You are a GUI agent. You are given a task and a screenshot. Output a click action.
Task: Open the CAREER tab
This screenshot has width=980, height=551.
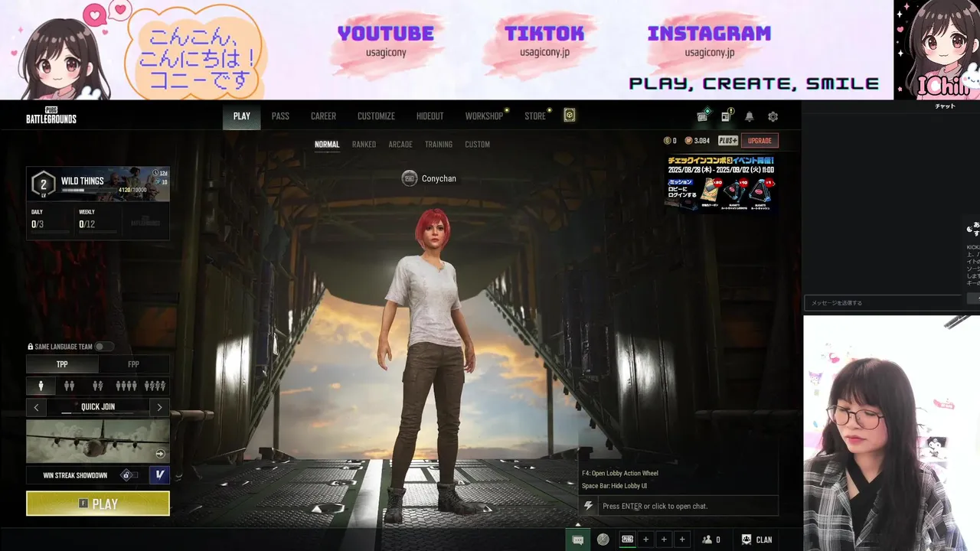323,116
